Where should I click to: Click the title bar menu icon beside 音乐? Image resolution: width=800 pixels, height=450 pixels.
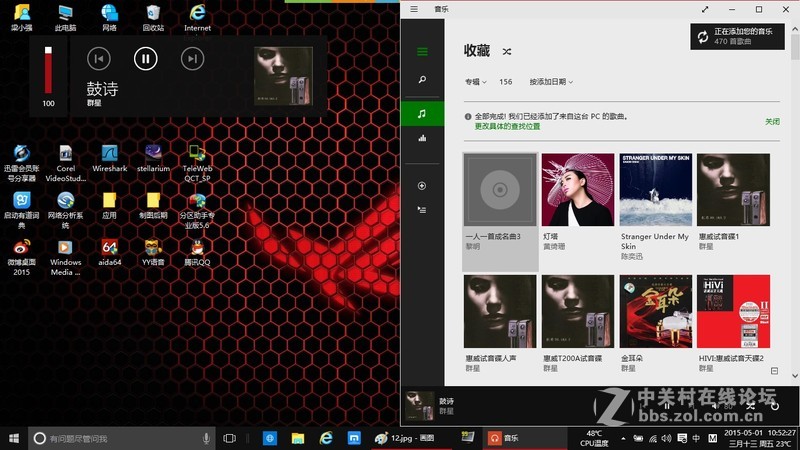pyautogui.click(x=414, y=9)
